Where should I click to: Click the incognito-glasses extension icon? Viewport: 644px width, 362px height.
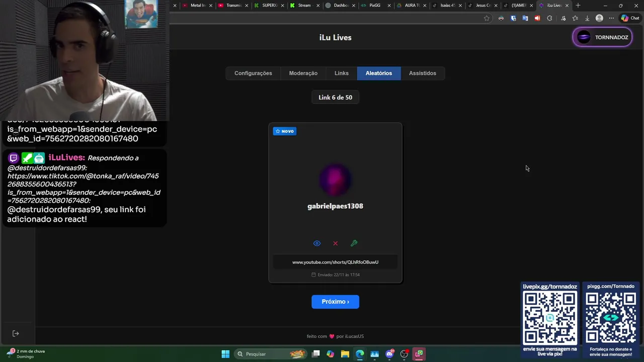pos(501,18)
